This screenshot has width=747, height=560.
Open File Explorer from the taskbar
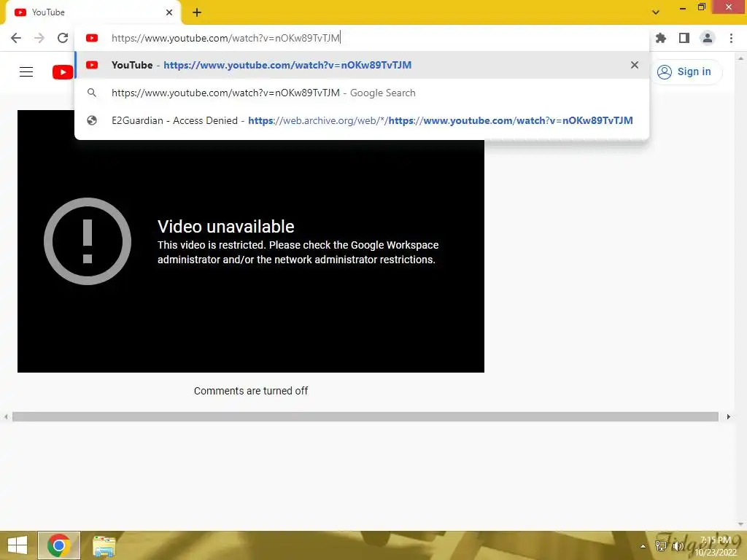pyautogui.click(x=104, y=545)
